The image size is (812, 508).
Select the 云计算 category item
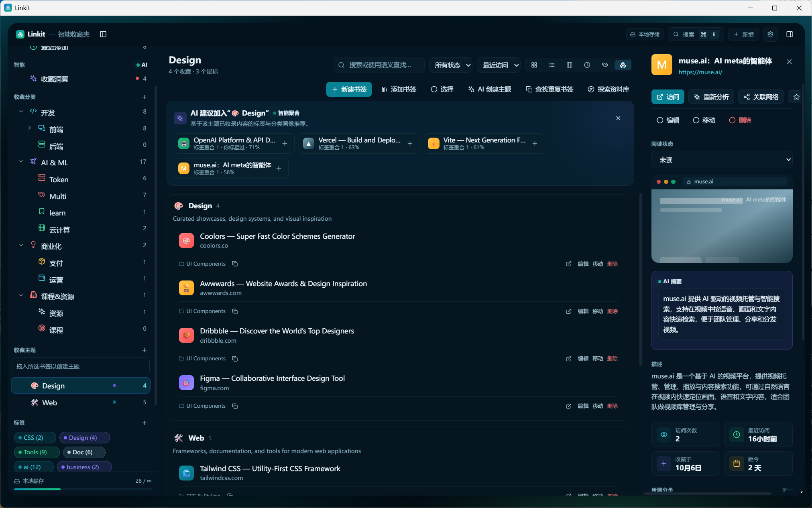point(81,229)
